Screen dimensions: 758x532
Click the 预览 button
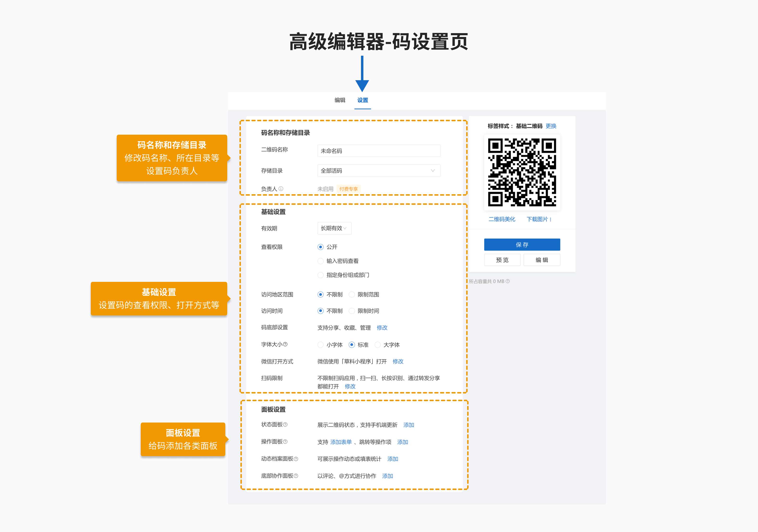[x=502, y=260]
